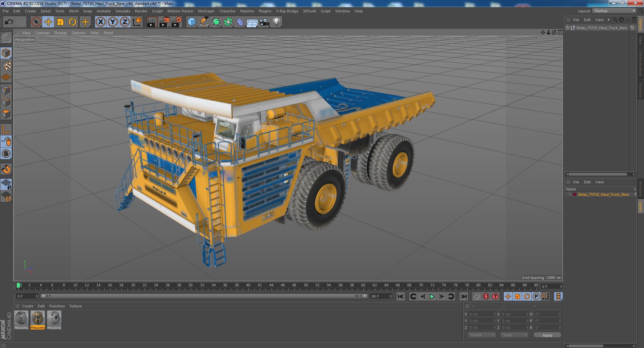Toggle X axis lock

(x=100, y=22)
